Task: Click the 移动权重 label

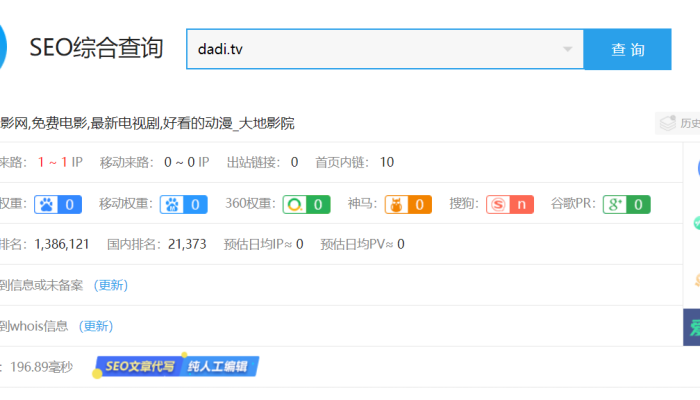Action: pyautogui.click(x=126, y=204)
